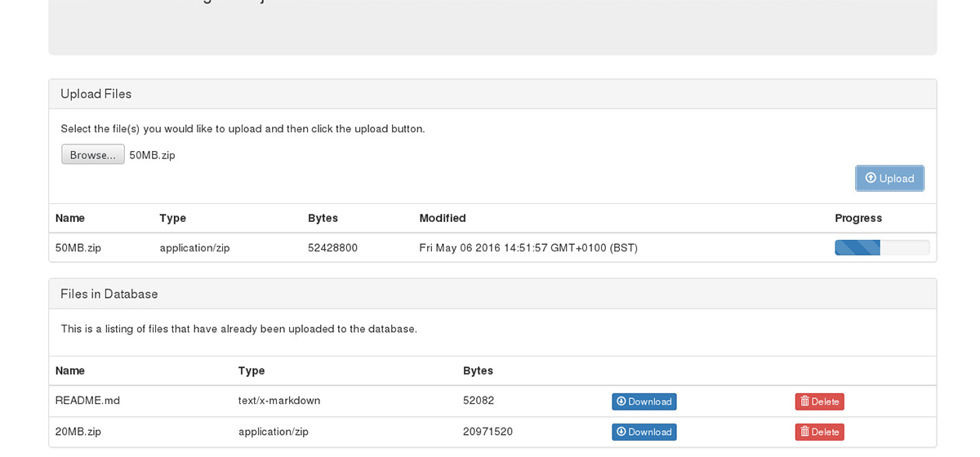The image size is (980, 457).
Task: Click the selected filename next to Browse
Action: tap(153, 155)
